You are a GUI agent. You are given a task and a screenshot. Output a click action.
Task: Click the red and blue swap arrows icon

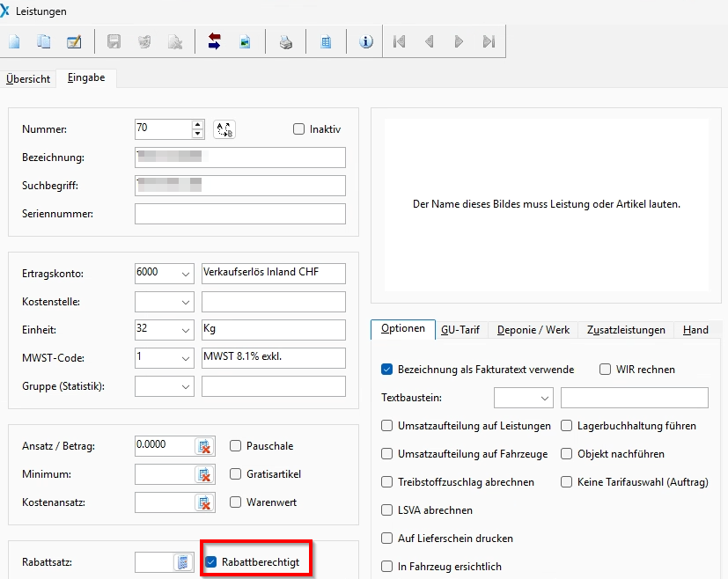click(214, 41)
